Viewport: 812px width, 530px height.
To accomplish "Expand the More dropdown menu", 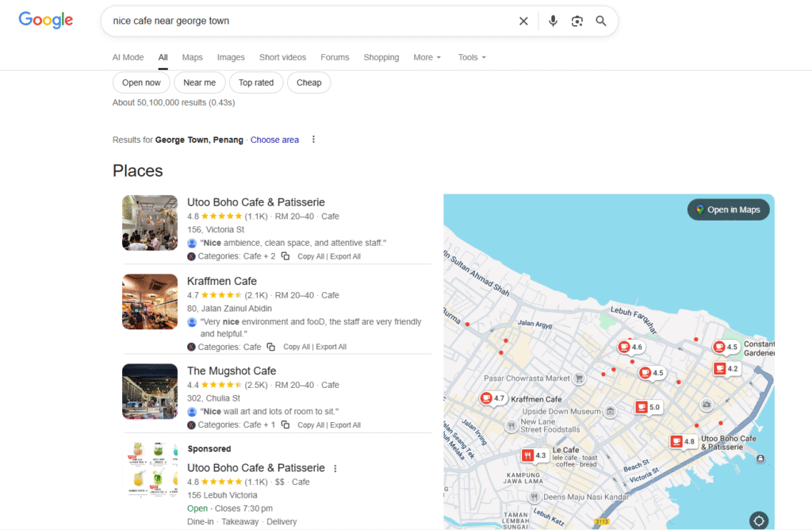I will pos(427,57).
